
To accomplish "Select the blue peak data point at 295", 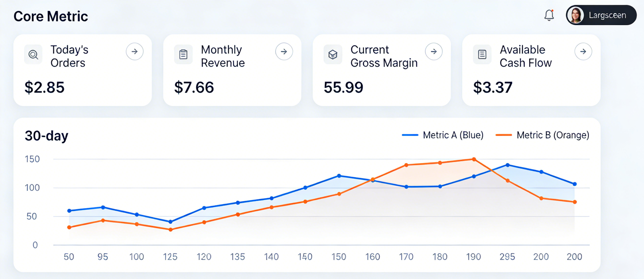I will point(508,165).
